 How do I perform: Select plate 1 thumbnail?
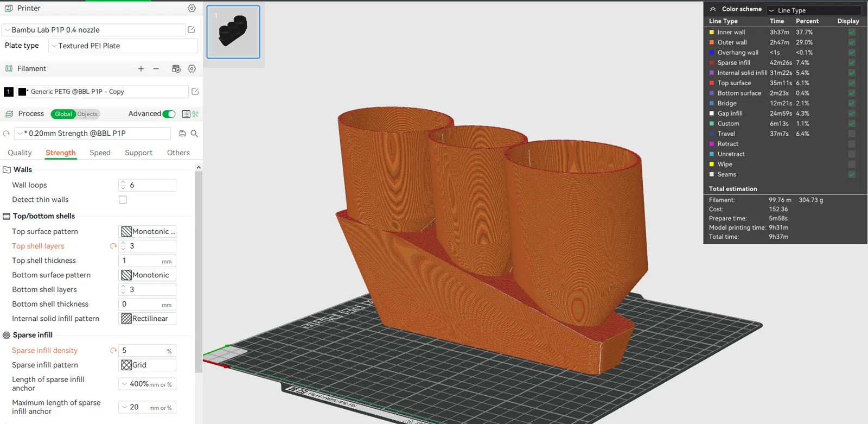[x=233, y=32]
